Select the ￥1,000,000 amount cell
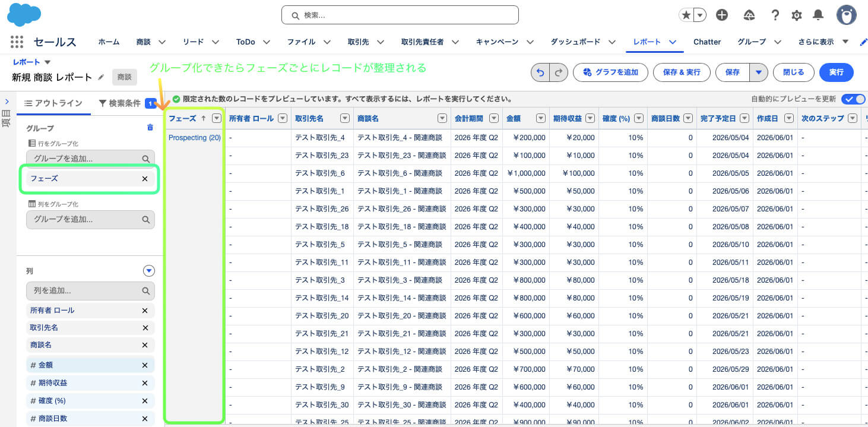The width and height of the screenshot is (868, 427). 526,173
